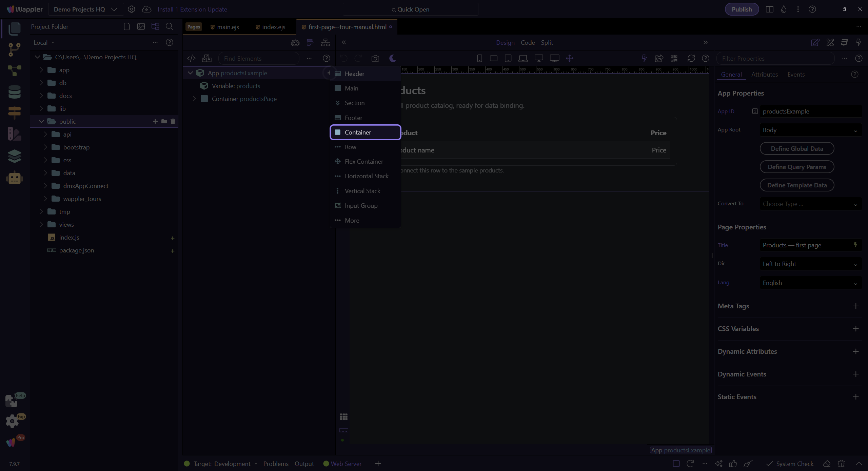Toggle dark mode moon icon
Screen dimensions: 868x471
pyautogui.click(x=392, y=58)
